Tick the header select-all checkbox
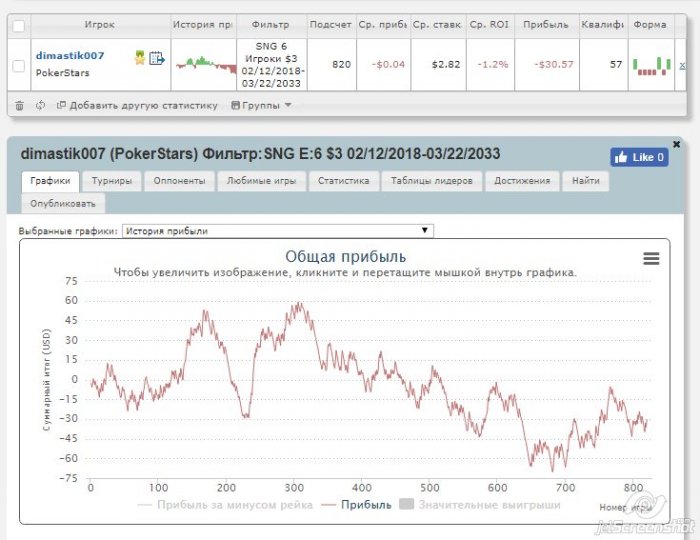 click(19, 26)
